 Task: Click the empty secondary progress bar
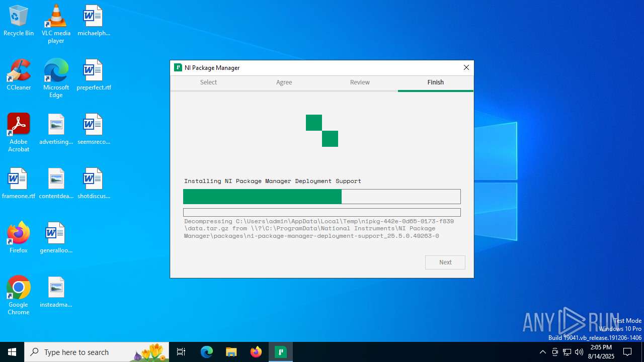[x=322, y=212]
